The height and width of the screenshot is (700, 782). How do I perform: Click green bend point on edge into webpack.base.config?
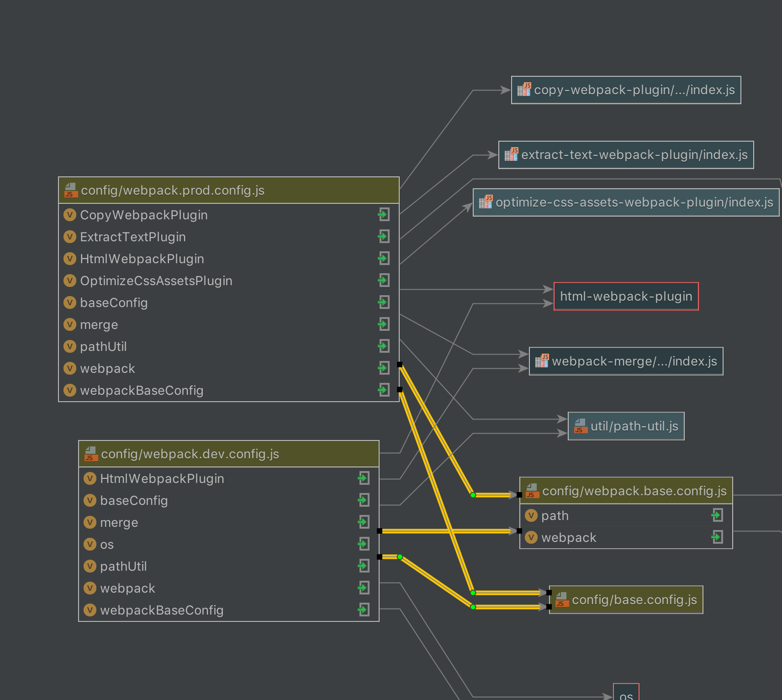pyautogui.click(x=473, y=495)
